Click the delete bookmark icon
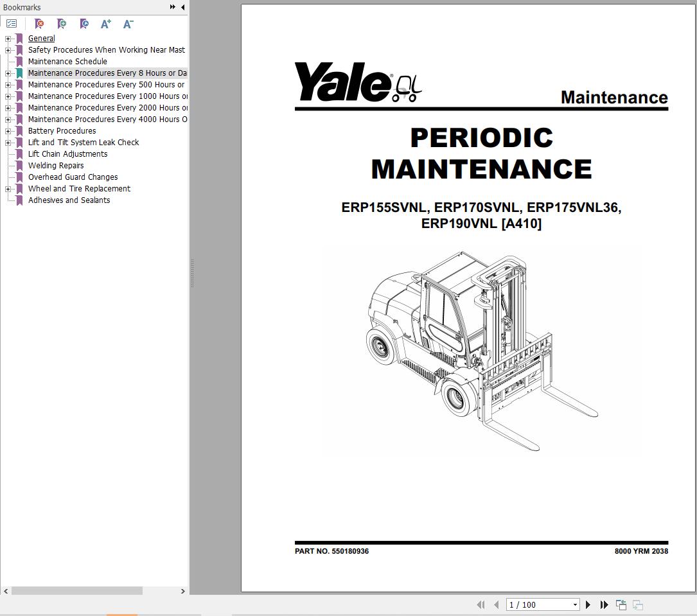This screenshot has width=697, height=616. [39, 24]
